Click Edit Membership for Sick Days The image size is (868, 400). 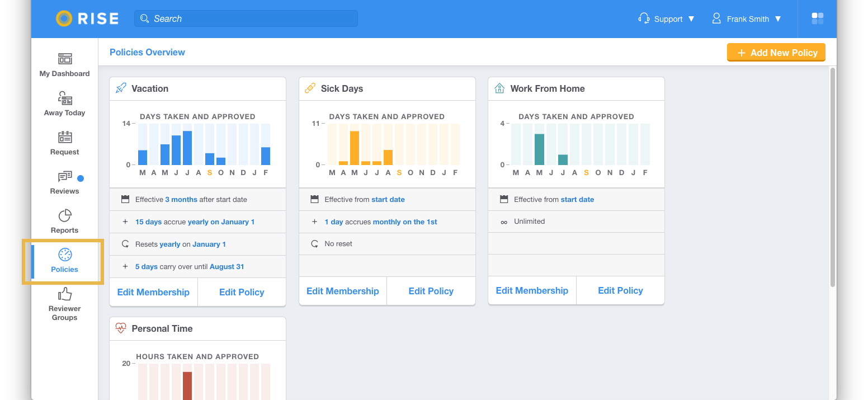pyautogui.click(x=343, y=291)
